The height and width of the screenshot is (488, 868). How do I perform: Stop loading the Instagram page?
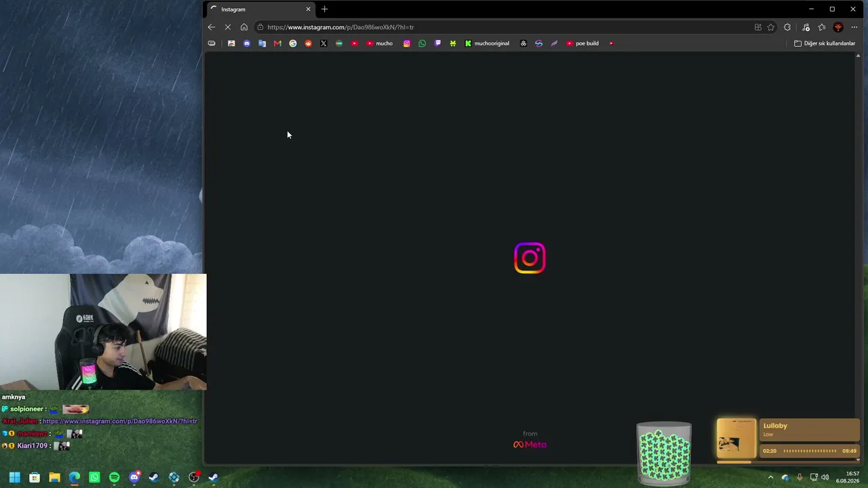[x=228, y=27]
